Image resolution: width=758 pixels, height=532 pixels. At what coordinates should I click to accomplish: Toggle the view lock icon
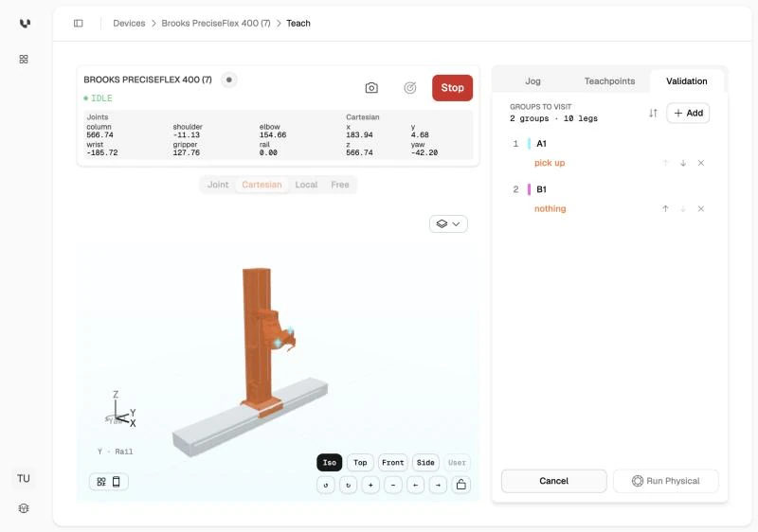click(461, 485)
